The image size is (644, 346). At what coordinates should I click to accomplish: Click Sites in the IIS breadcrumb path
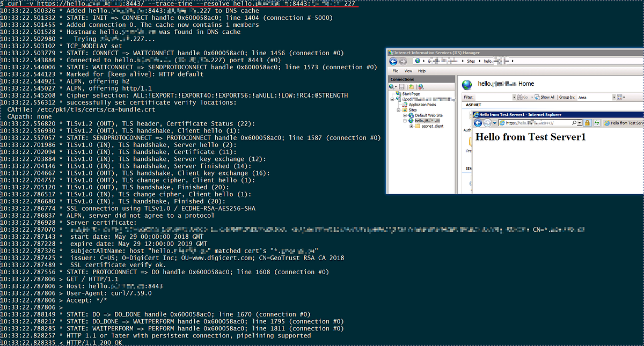click(471, 61)
